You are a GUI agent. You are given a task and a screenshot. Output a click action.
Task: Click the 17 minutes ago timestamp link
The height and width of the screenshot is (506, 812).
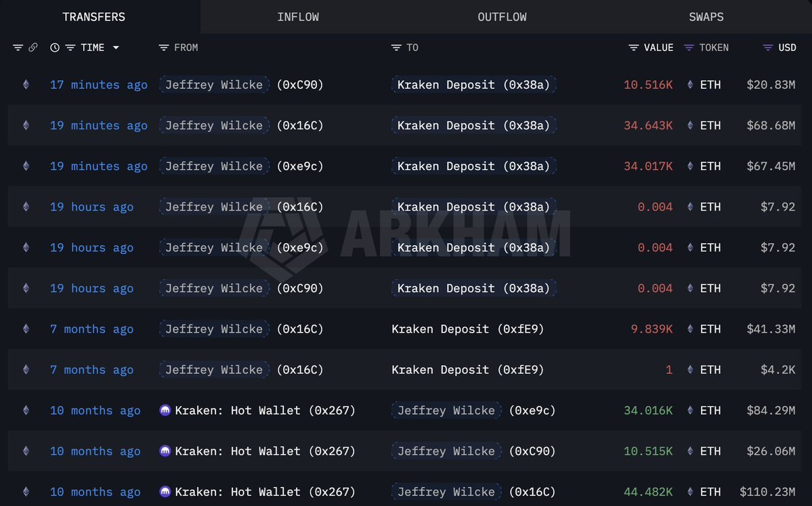pyautogui.click(x=98, y=85)
